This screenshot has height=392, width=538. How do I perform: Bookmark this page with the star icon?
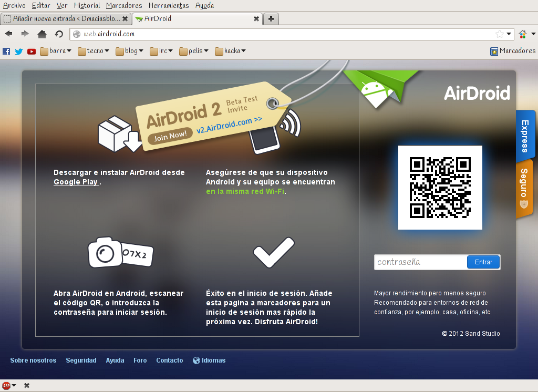pos(500,34)
